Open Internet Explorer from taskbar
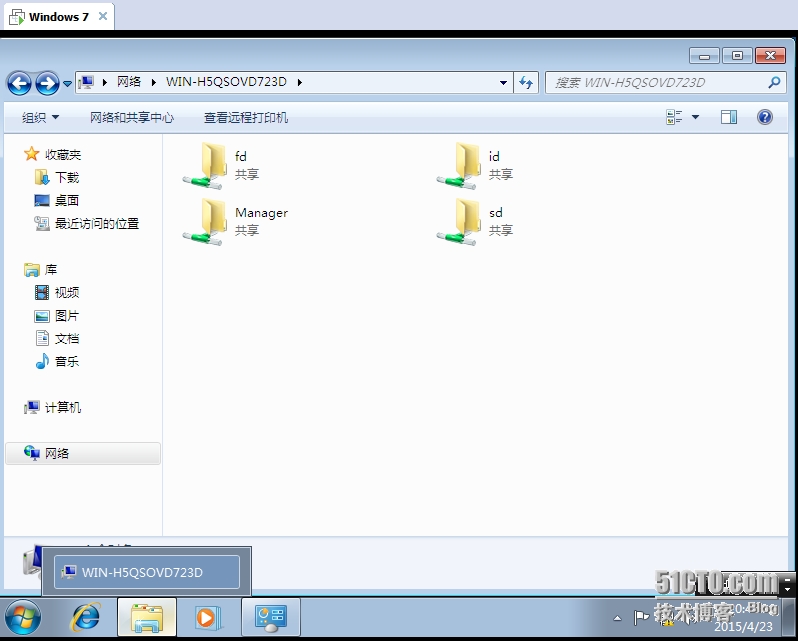798x641 pixels. pos(86,617)
